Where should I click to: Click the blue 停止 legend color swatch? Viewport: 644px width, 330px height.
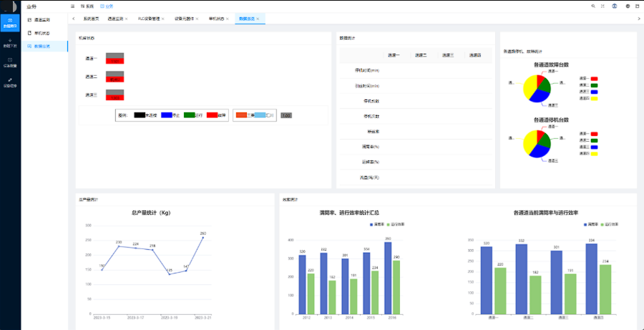(x=167, y=115)
